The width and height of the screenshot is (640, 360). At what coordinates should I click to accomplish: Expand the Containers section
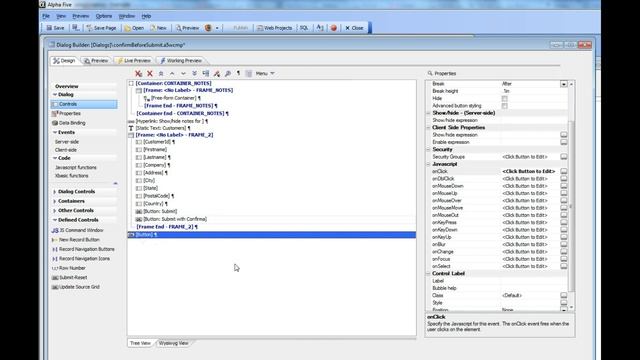pyautogui.click(x=55, y=201)
